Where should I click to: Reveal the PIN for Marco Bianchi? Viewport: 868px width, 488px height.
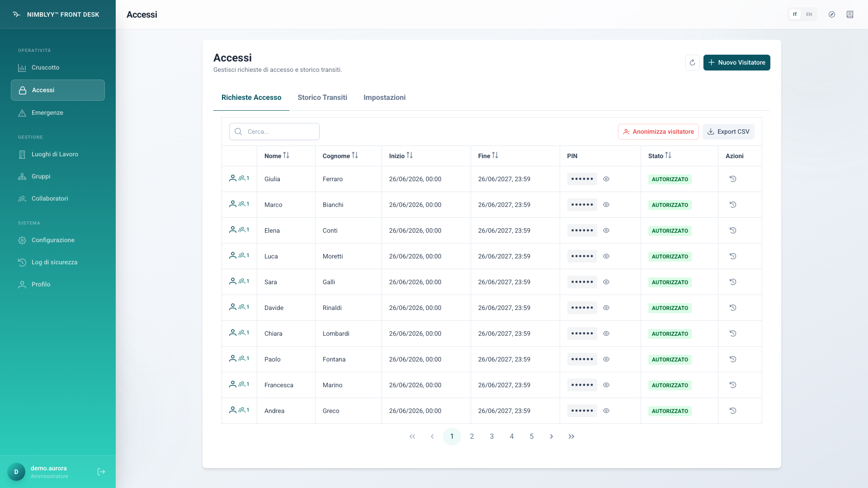[606, 205]
